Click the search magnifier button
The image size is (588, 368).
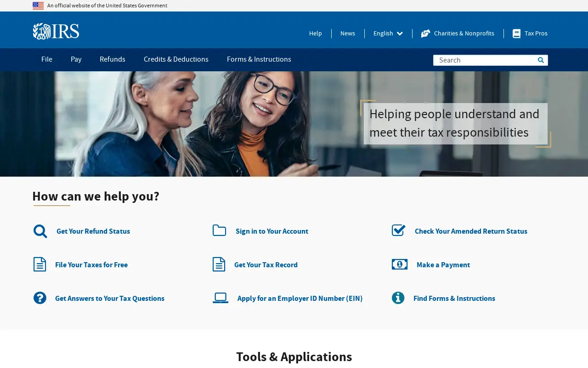coord(541,60)
